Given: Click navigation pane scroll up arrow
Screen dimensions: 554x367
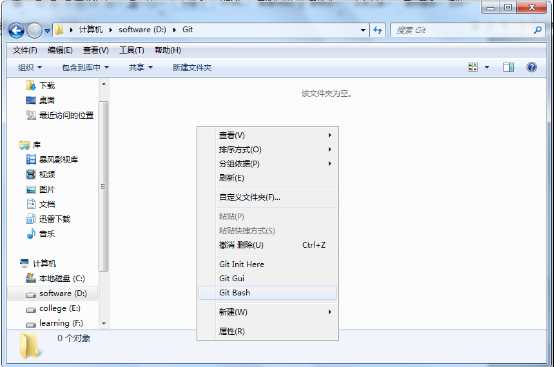Looking at the screenshot, I should [104, 84].
